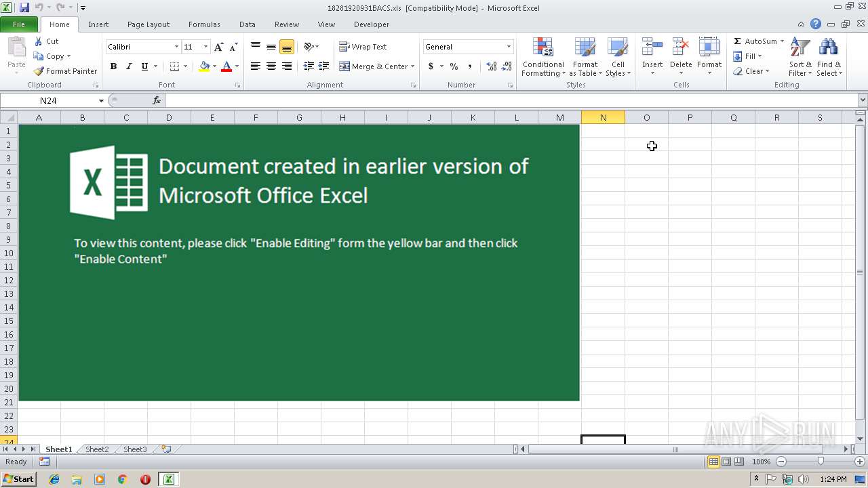
Task: Open the General number format dropdown
Action: click(x=509, y=47)
